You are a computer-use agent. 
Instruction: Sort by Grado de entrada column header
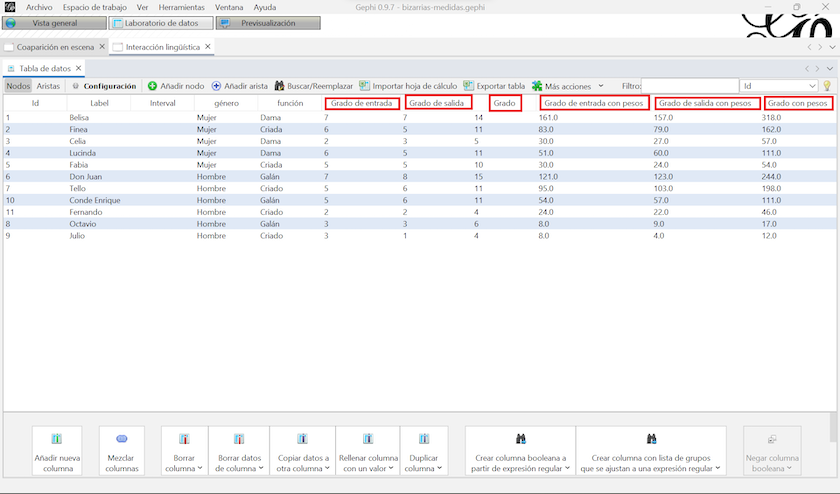(362, 103)
